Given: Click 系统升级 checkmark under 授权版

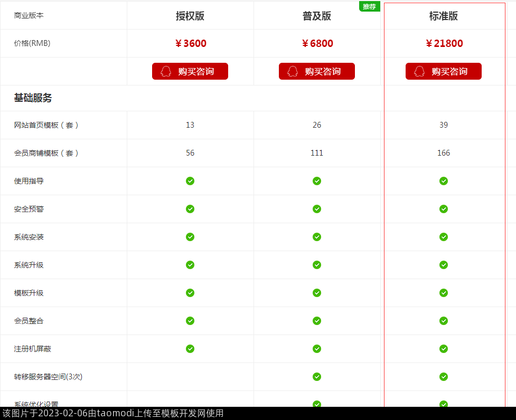Looking at the screenshot, I should [x=190, y=265].
